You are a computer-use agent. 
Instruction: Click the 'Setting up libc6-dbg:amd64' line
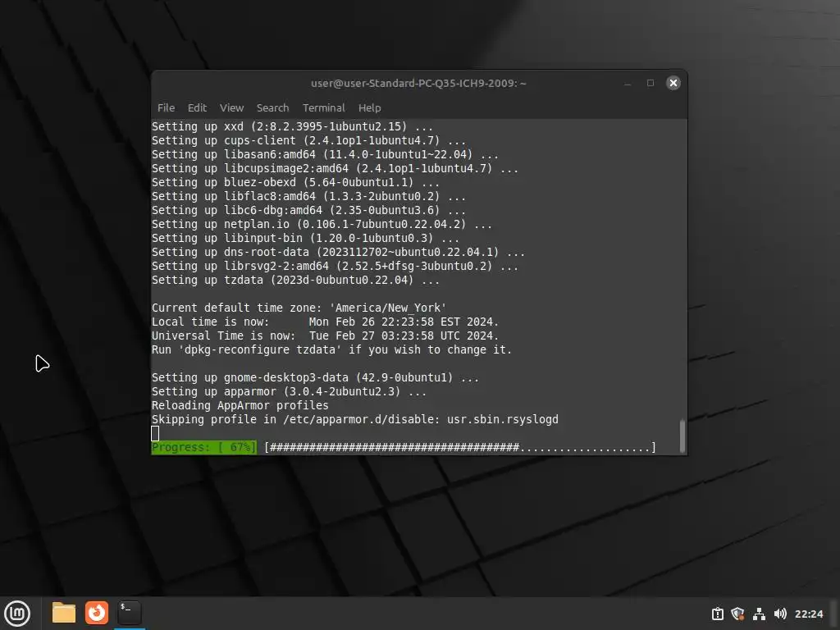(308, 211)
